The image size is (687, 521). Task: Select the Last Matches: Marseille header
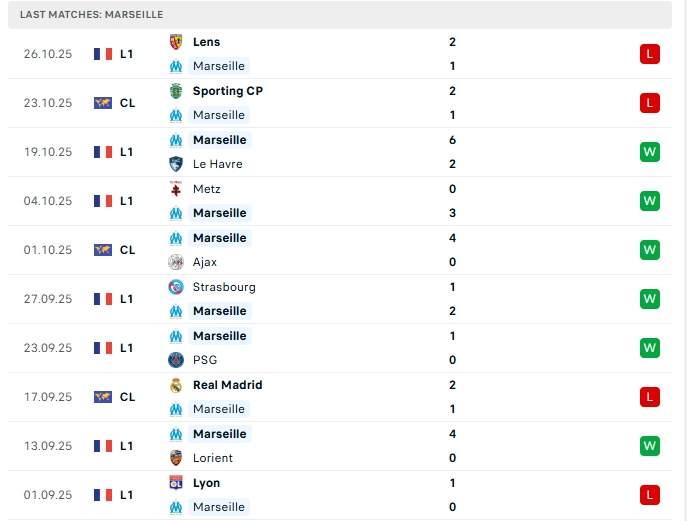pos(92,15)
